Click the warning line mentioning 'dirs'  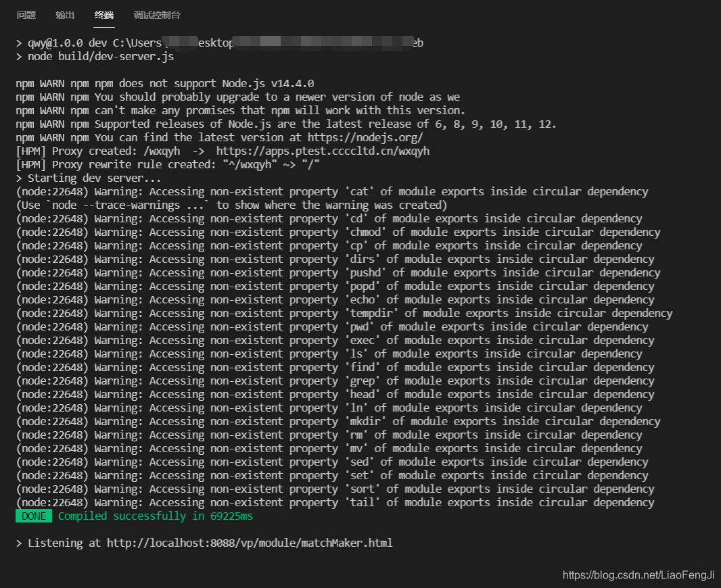(x=335, y=259)
